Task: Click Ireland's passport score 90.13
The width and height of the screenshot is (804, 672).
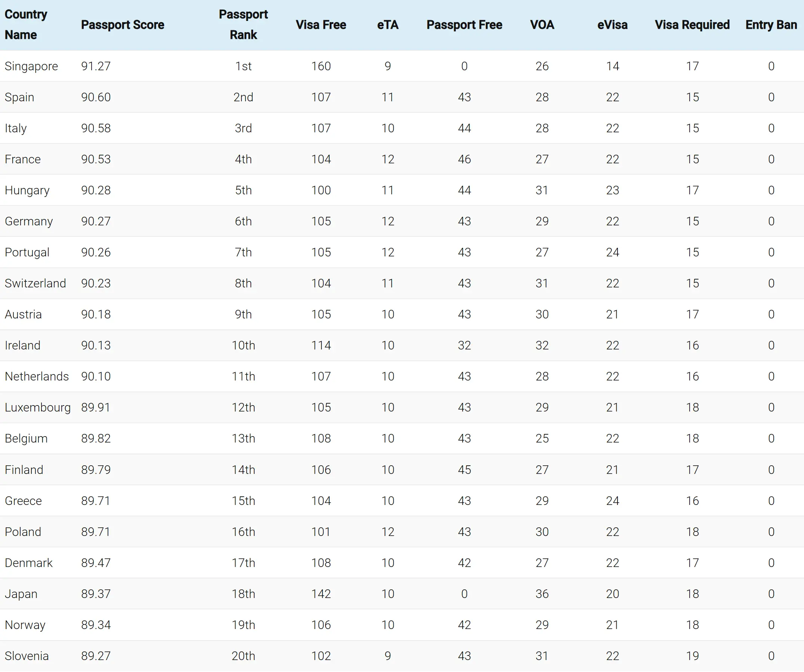Action: pyautogui.click(x=96, y=345)
